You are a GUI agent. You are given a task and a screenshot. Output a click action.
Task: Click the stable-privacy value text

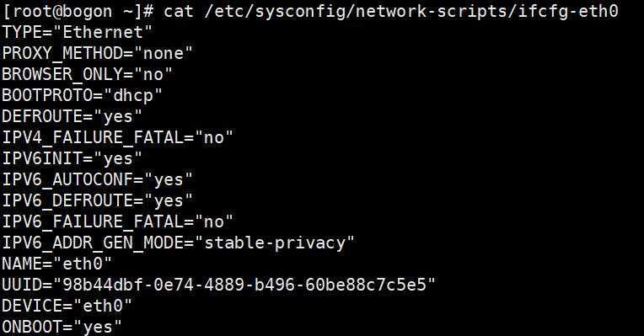point(275,243)
